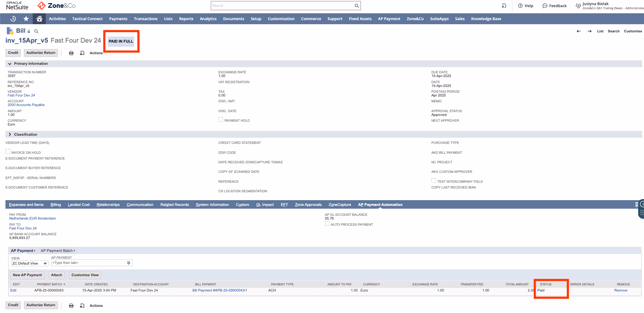Viewport: 644px width, 313px height.
Task: Check the Auto Process Payment box
Action: click(327, 223)
